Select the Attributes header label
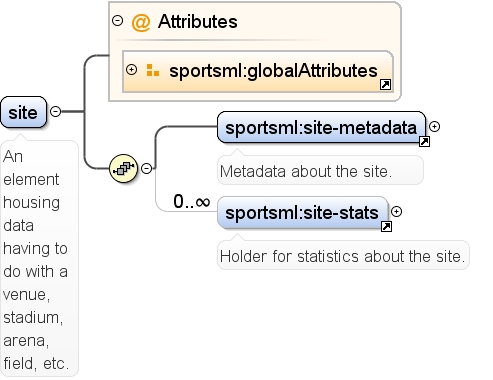The height and width of the screenshot is (380, 493). tap(198, 22)
